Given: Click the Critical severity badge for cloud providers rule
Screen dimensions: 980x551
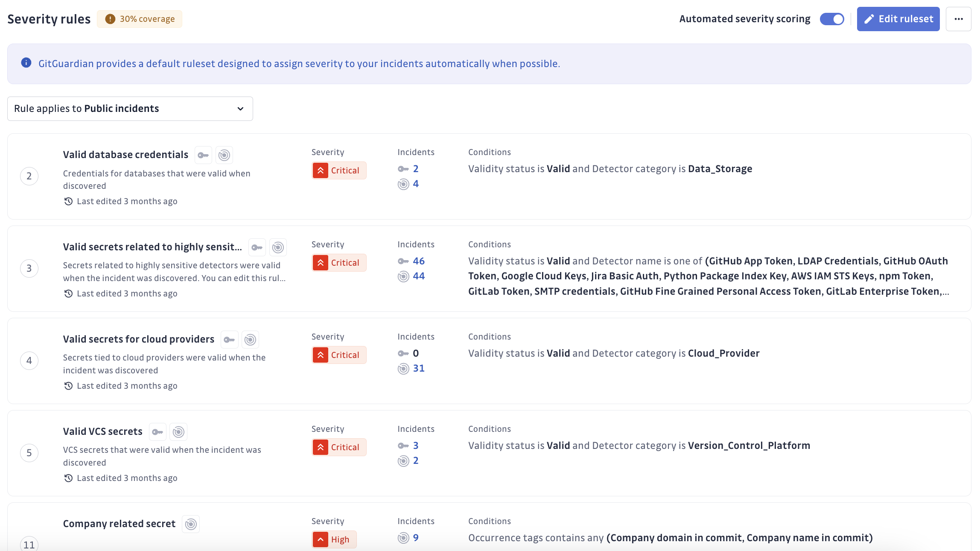Looking at the screenshot, I should (339, 355).
